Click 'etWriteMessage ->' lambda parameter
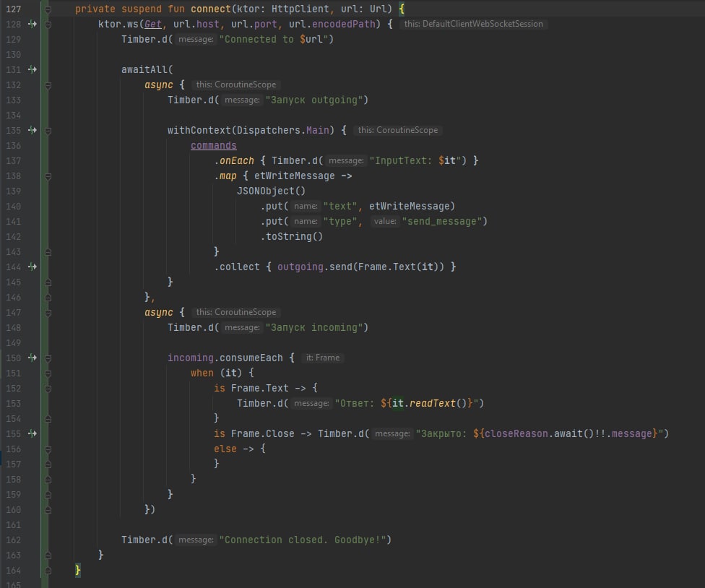 [303, 176]
